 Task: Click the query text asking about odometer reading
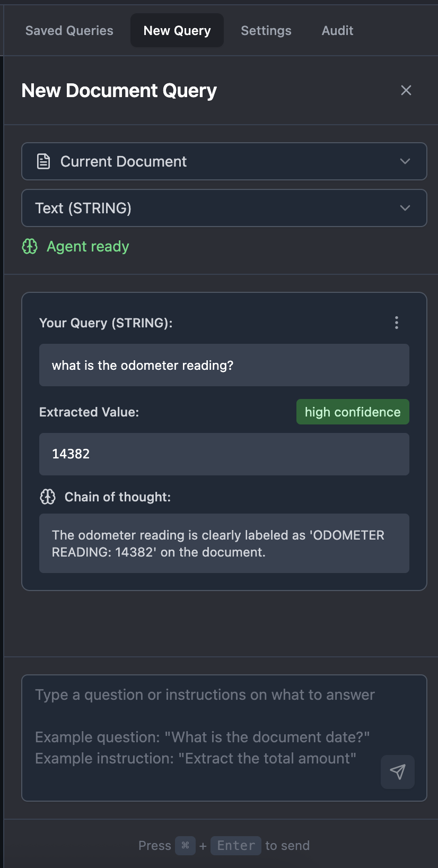click(224, 365)
